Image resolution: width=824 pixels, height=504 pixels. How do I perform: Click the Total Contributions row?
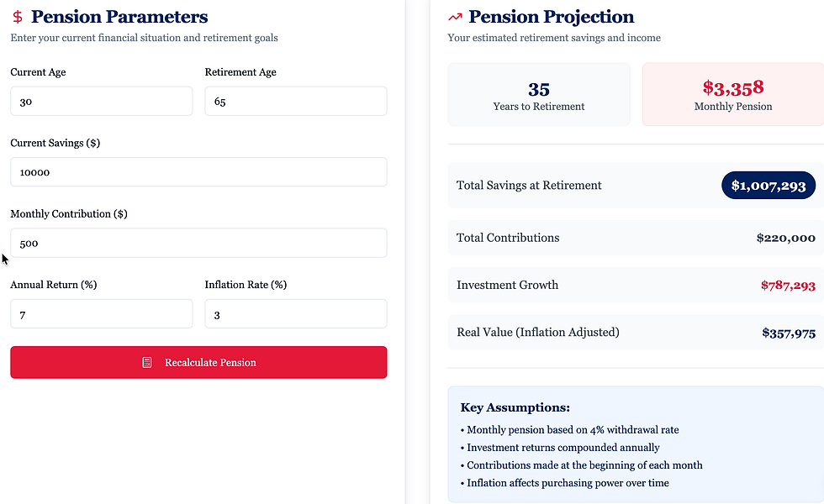tap(636, 238)
